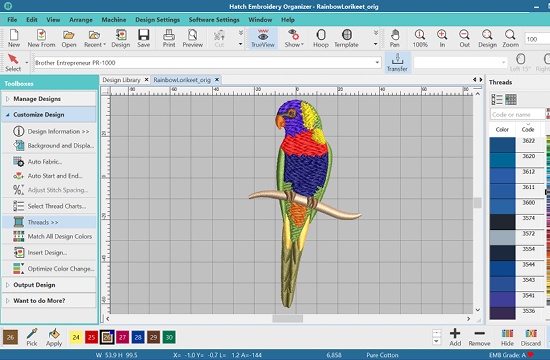Close the RainbowLorikeet_orig tab
The image size is (550, 360).
click(217, 80)
